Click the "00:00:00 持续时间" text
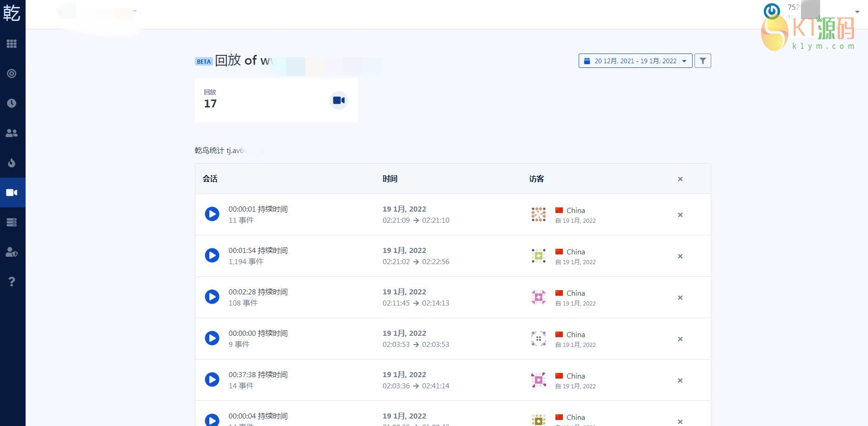 coord(258,333)
